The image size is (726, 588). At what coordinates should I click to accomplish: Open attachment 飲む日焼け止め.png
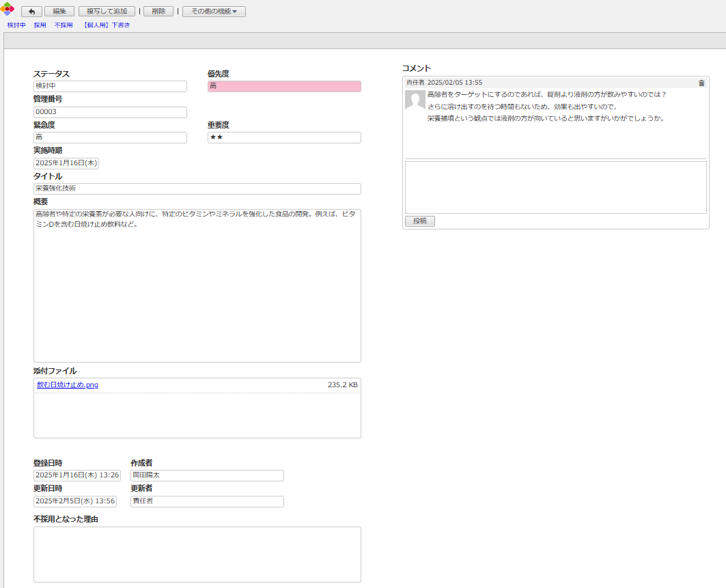[68, 385]
